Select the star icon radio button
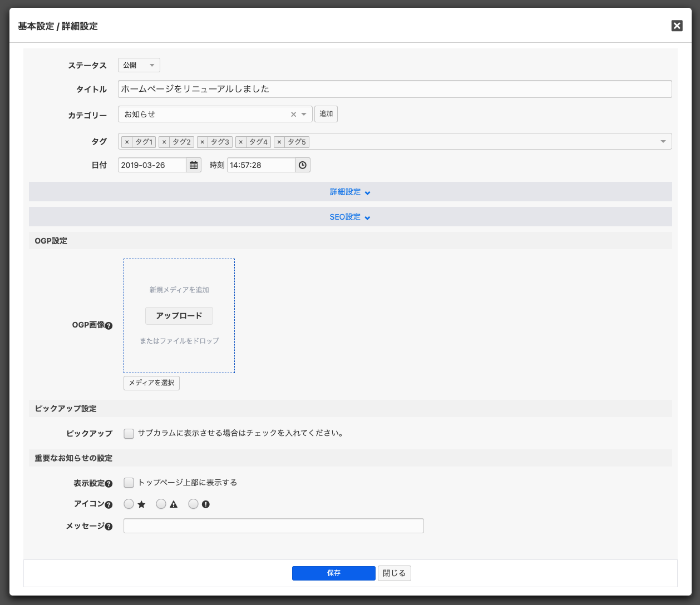This screenshot has height=605, width=700. click(129, 504)
